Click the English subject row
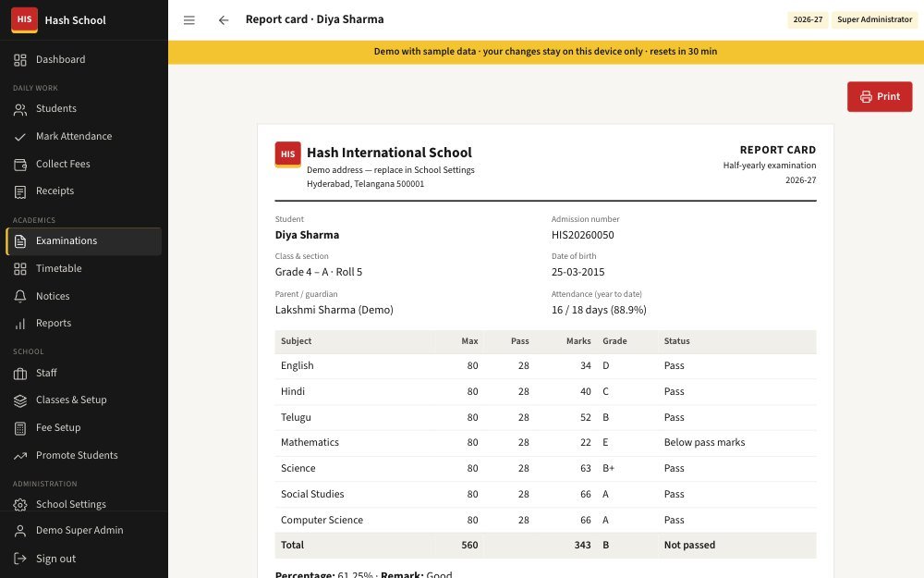This screenshot has height=578, width=924. 545,365
